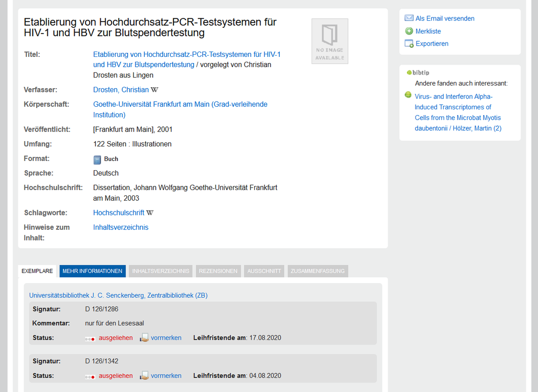Click the green plus icon for Merkliste
The height and width of the screenshot is (392, 538).
click(408, 31)
